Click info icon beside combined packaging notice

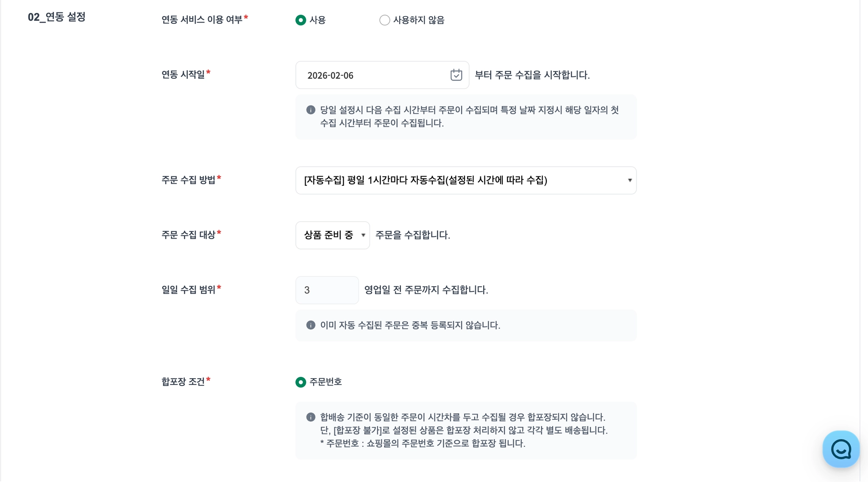point(311,417)
